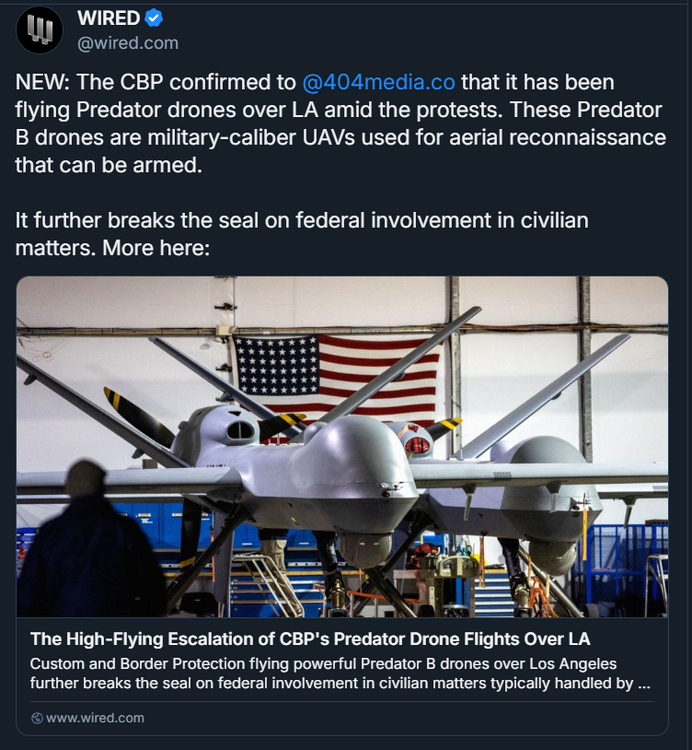Screen dimensions: 692x750
Task: Click the trailing ellipsis of the article description
Action: coord(645,685)
